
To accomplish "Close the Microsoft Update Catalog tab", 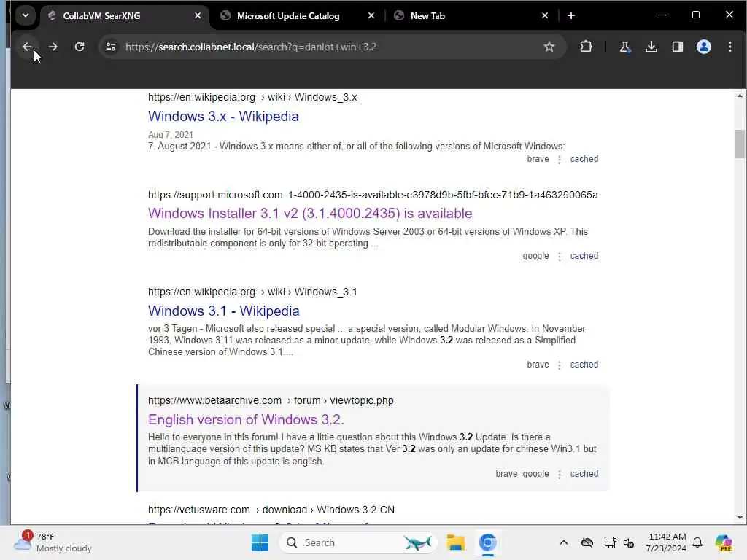I will [371, 16].
